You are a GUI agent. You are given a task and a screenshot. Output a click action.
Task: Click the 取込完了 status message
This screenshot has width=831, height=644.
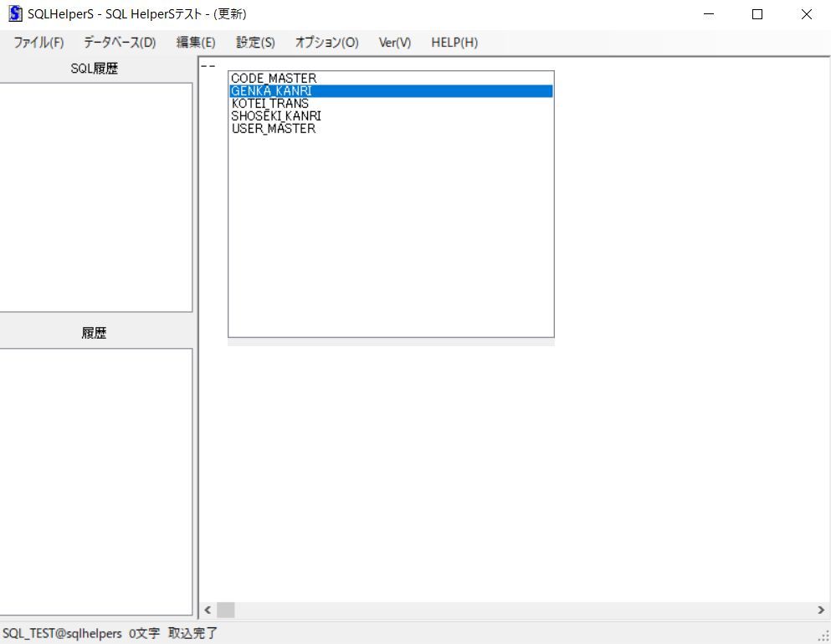click(193, 633)
